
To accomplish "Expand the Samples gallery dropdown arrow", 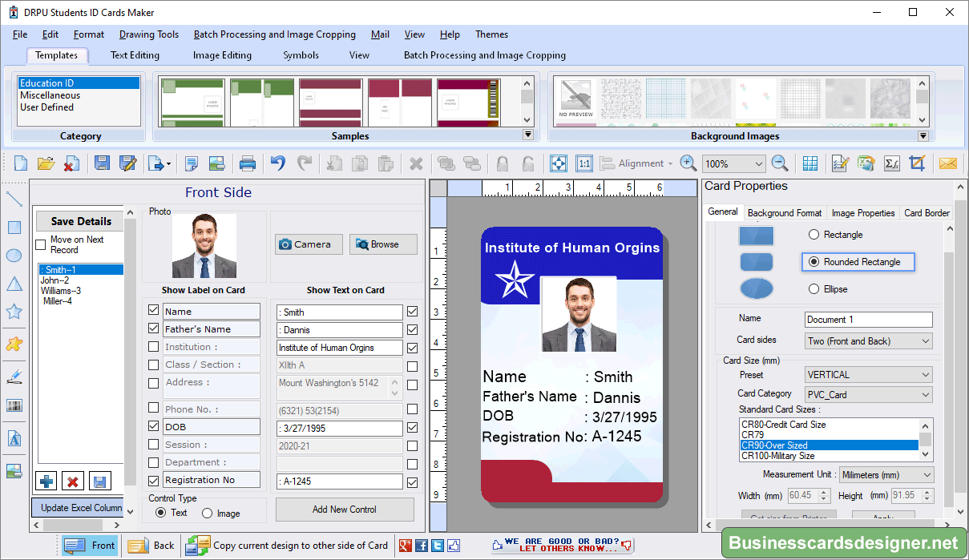I will 527,135.
